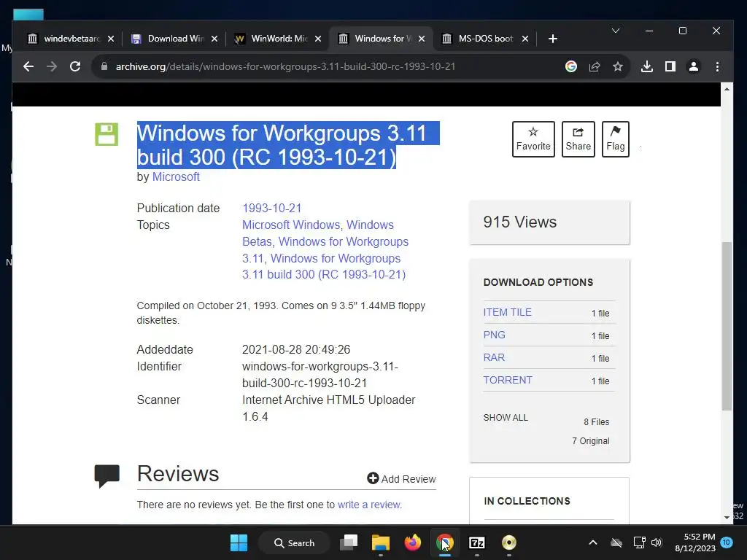This screenshot has width=747, height=560.
Task: Open Chrome profile avatar
Action: (694, 66)
